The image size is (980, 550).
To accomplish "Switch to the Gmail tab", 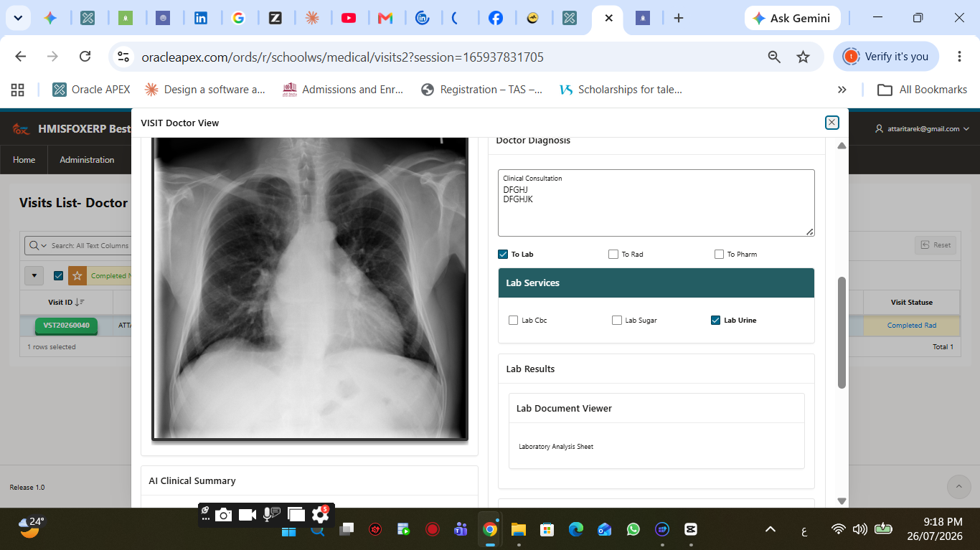I will coord(385,18).
